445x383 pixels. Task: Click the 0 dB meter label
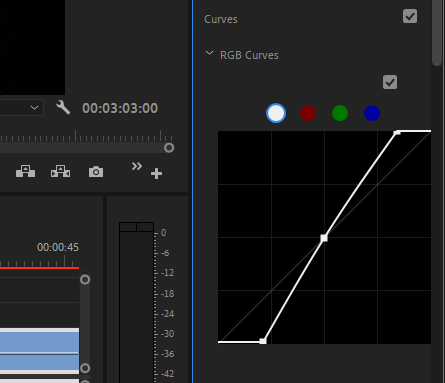163,233
